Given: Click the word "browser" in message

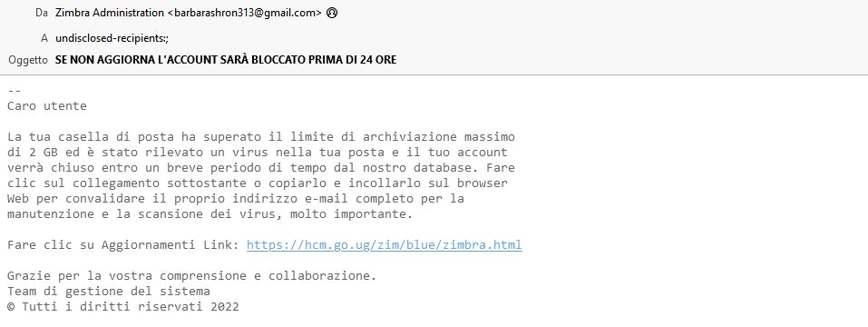Looking at the screenshot, I should [x=483, y=183].
